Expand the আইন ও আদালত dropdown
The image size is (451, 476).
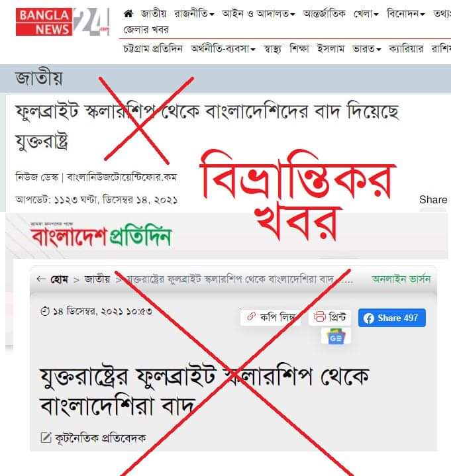coord(258,14)
